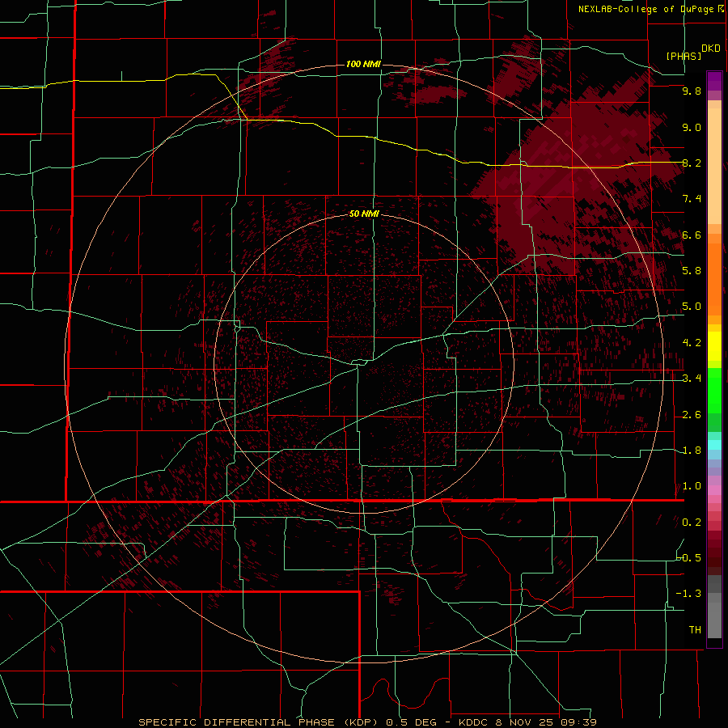Click the -0.5 scale value
This screenshot has height=728, width=728.
[x=689, y=558]
